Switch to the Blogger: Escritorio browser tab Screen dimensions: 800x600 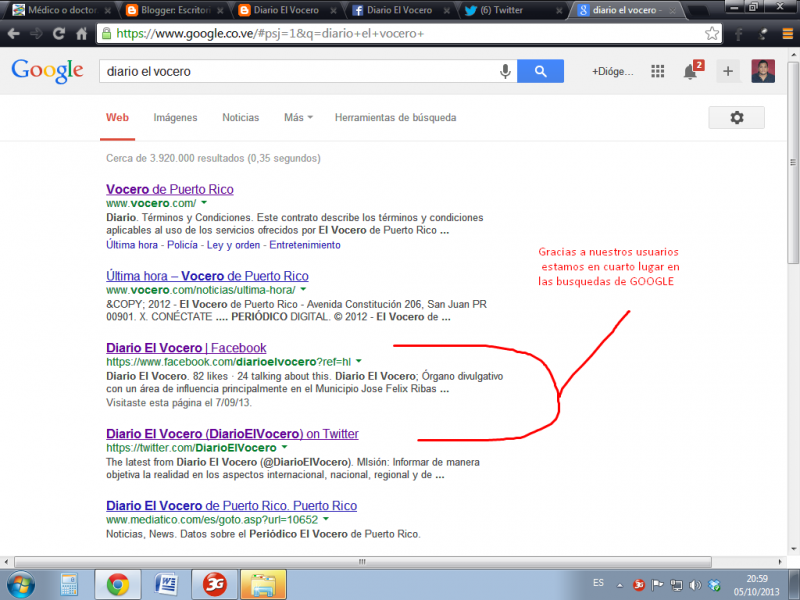pos(173,10)
